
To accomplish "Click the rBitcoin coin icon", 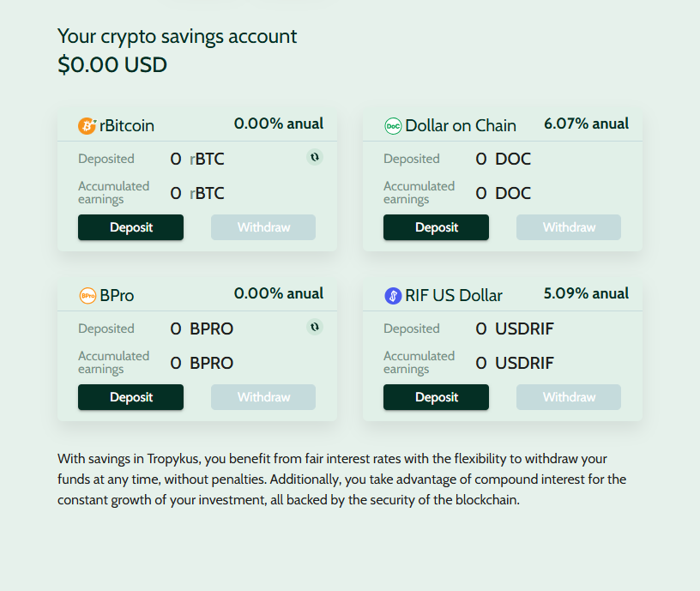I will pyautogui.click(x=87, y=126).
